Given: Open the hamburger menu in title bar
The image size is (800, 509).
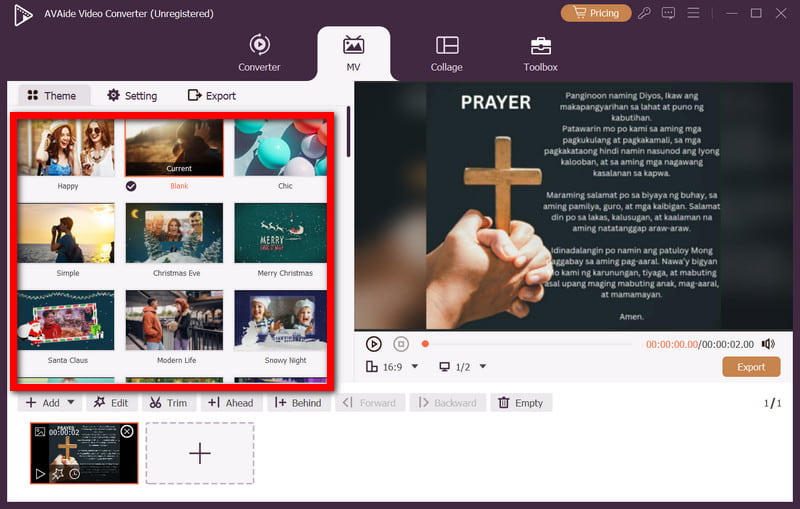Looking at the screenshot, I should click(691, 13).
